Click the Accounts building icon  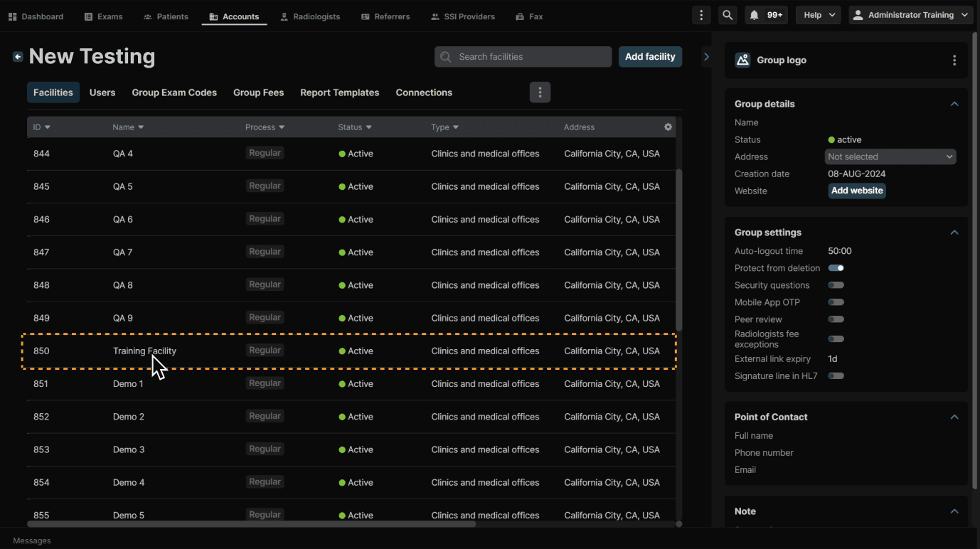click(x=213, y=16)
